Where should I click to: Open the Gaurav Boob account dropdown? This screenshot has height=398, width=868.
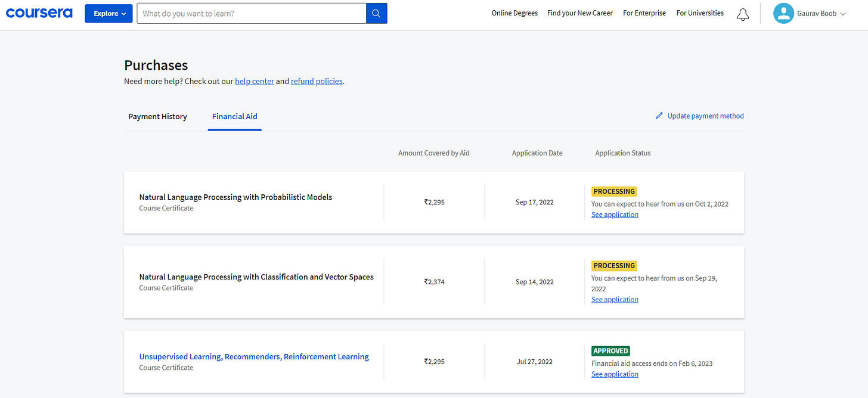(821, 14)
